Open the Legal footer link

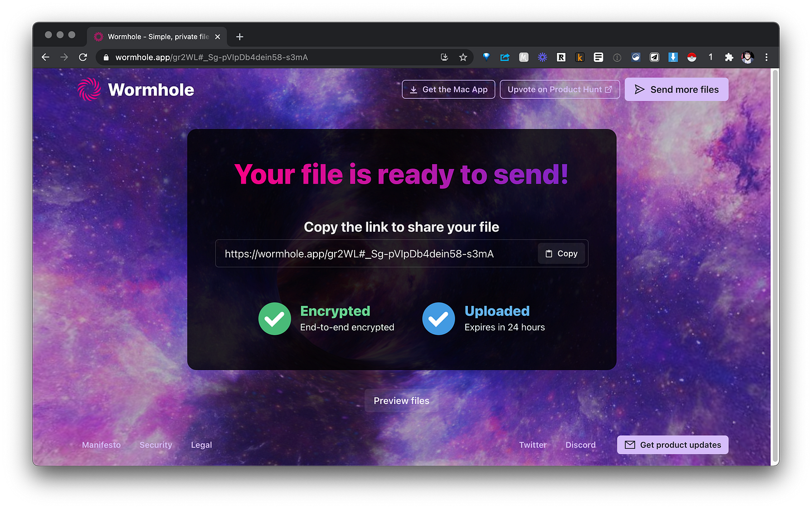(x=201, y=445)
